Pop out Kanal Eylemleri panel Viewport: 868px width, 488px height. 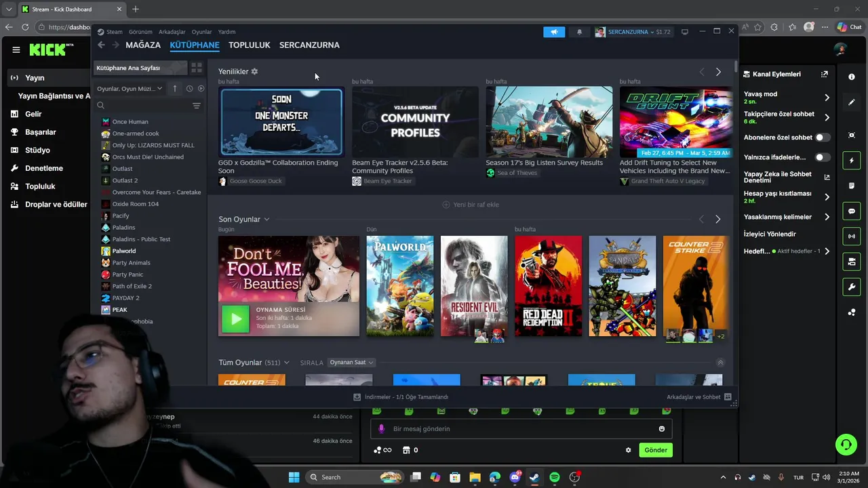[x=825, y=74]
